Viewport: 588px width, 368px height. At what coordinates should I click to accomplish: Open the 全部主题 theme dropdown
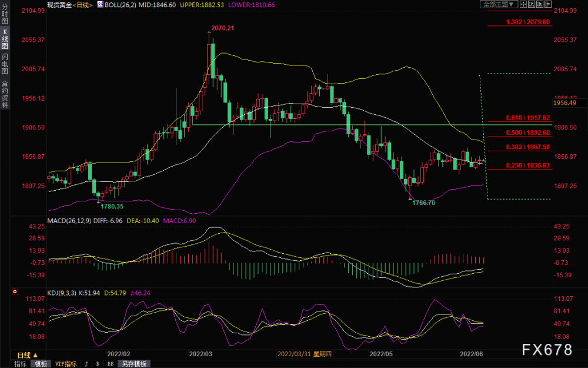[x=499, y=4]
